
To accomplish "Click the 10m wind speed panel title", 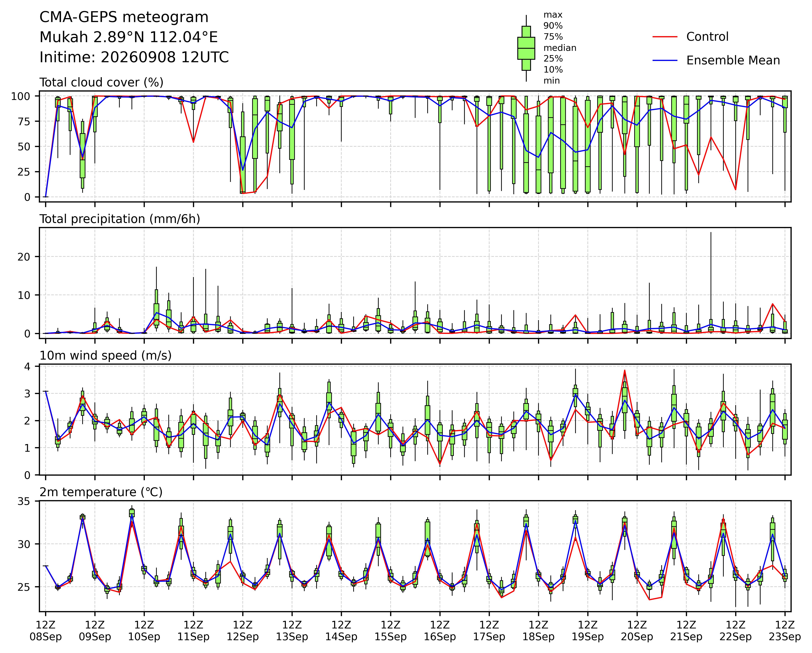I will point(106,356).
